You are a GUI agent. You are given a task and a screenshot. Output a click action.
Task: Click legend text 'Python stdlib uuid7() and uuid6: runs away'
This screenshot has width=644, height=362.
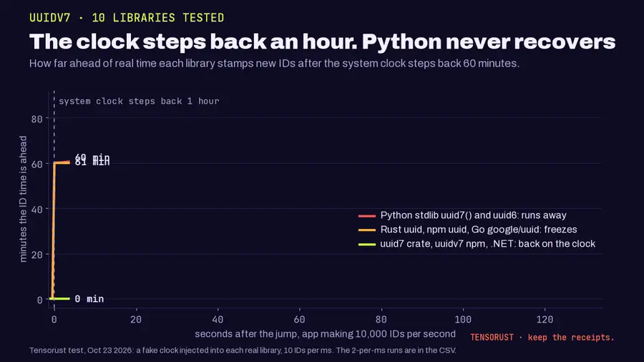point(473,215)
